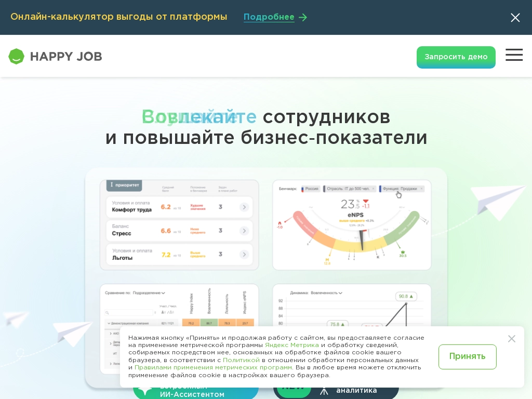Click the person icon next to аналитика

(324, 390)
